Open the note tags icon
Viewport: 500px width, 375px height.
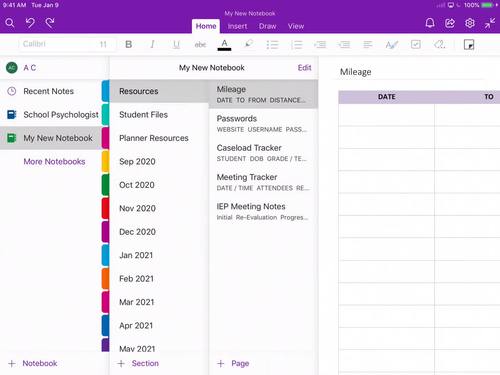click(439, 44)
